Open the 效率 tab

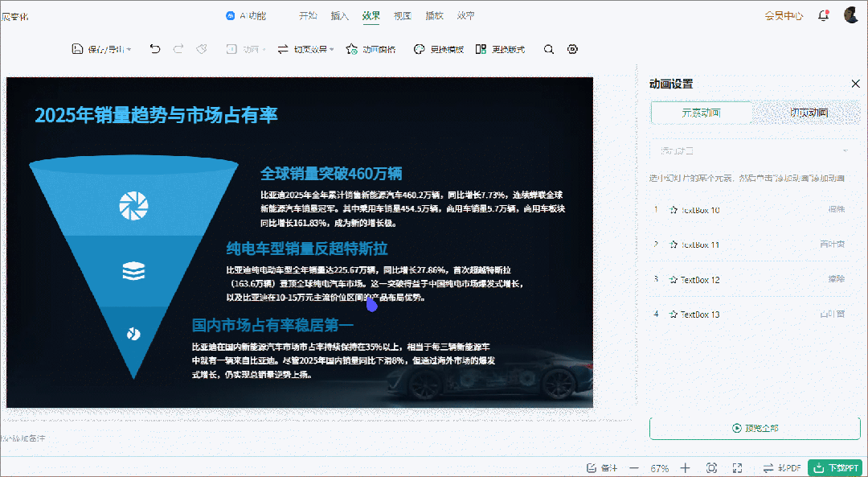tap(465, 16)
